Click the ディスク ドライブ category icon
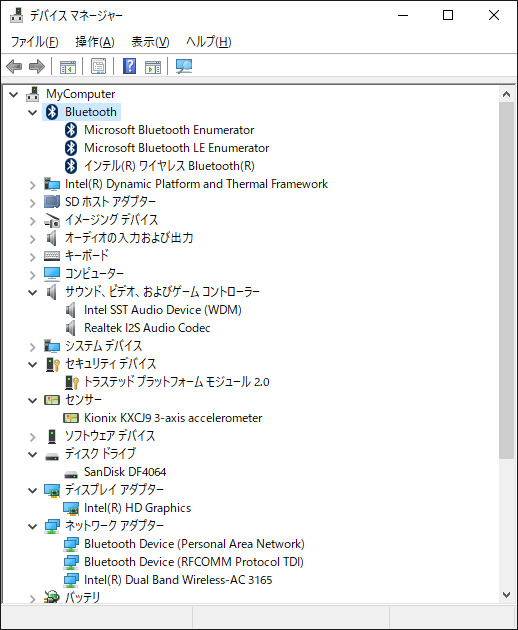The image size is (518, 630). [x=52, y=456]
